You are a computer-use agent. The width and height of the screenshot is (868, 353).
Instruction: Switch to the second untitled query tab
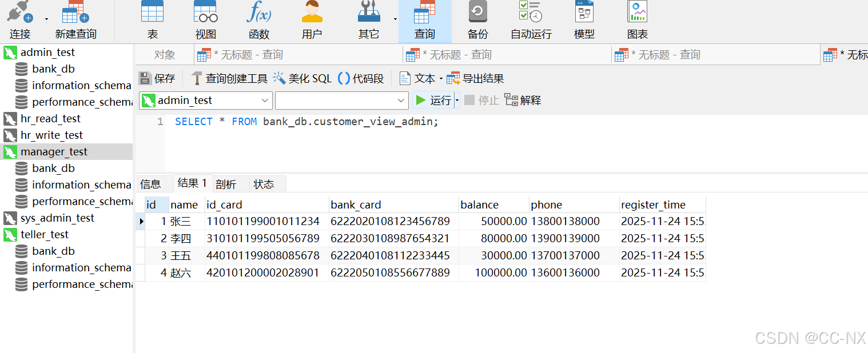click(x=507, y=55)
